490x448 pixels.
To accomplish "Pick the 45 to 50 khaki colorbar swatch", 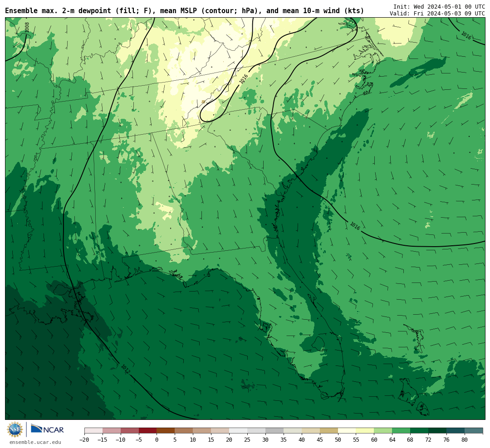I will pyautogui.click(x=329, y=431).
